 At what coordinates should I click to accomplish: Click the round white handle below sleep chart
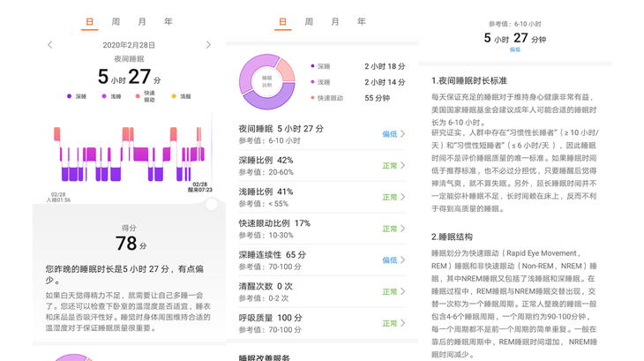(x=211, y=204)
